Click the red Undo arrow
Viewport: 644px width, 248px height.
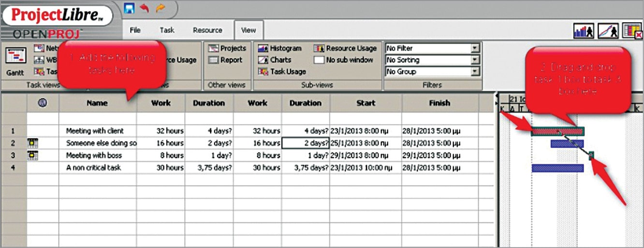pos(144,8)
